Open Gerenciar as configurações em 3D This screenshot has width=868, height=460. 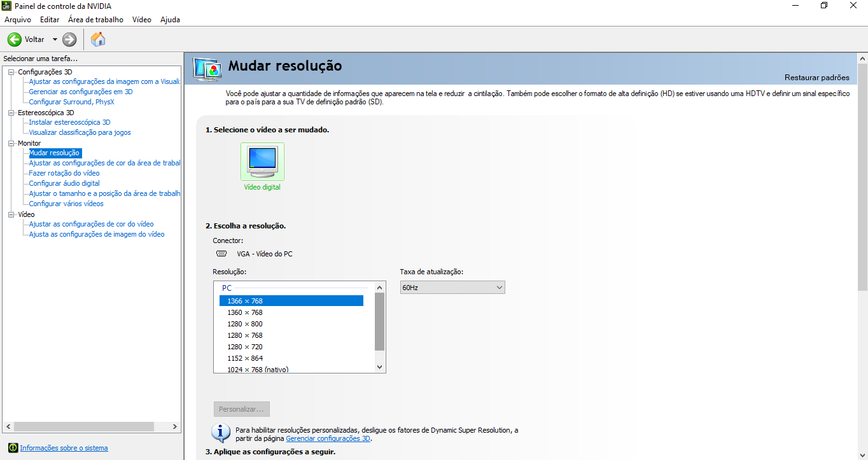pyautogui.click(x=81, y=92)
